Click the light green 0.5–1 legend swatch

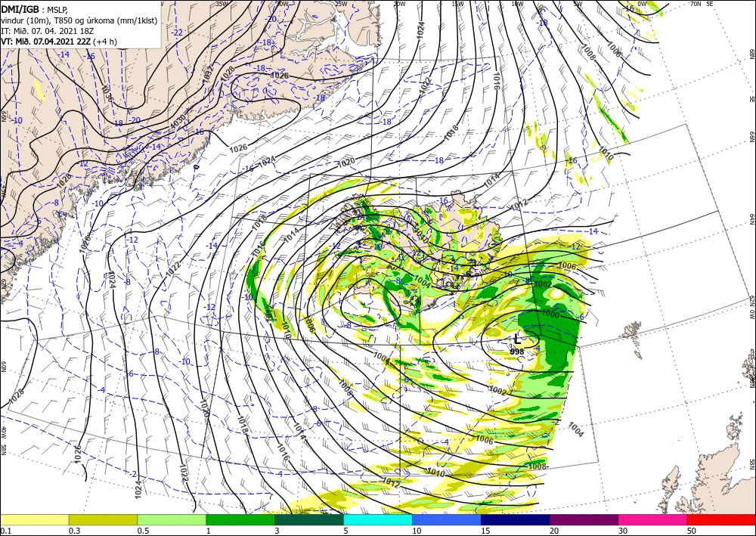pos(172,519)
